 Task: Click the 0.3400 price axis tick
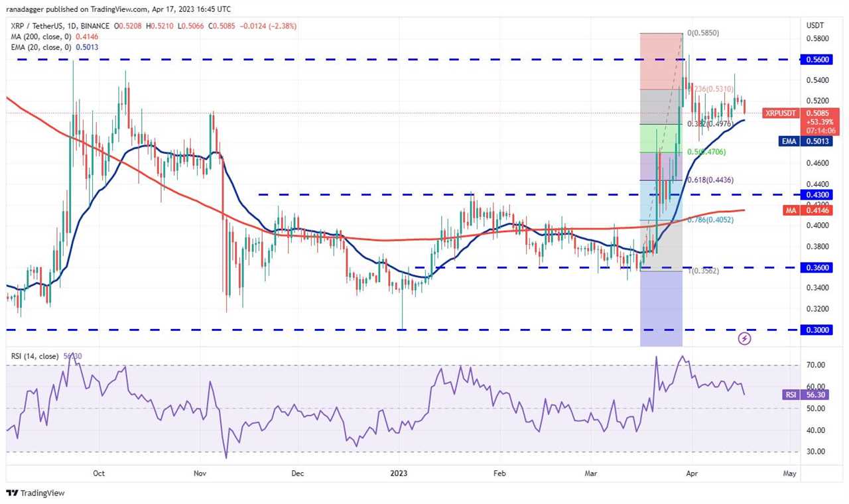point(818,288)
